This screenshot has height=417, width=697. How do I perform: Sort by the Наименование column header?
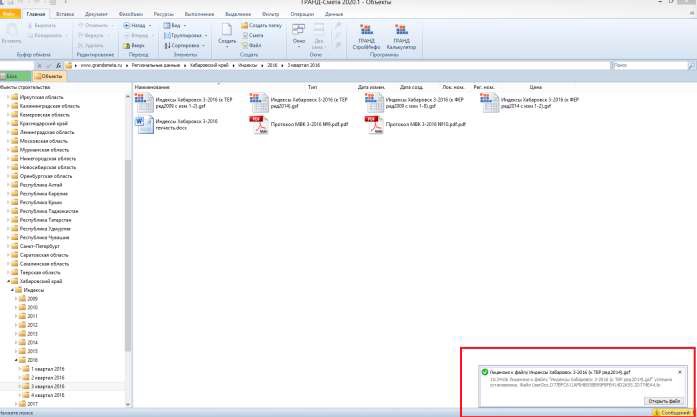pyautogui.click(x=153, y=88)
